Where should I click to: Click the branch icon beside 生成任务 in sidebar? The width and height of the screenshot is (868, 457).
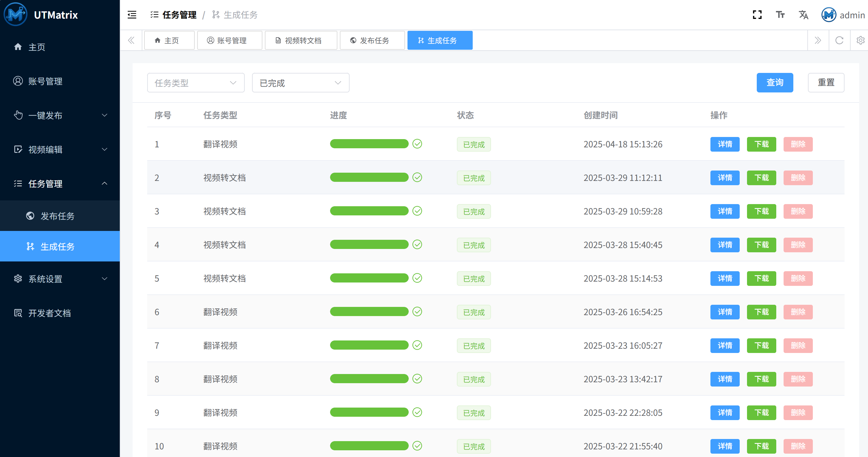pos(30,246)
